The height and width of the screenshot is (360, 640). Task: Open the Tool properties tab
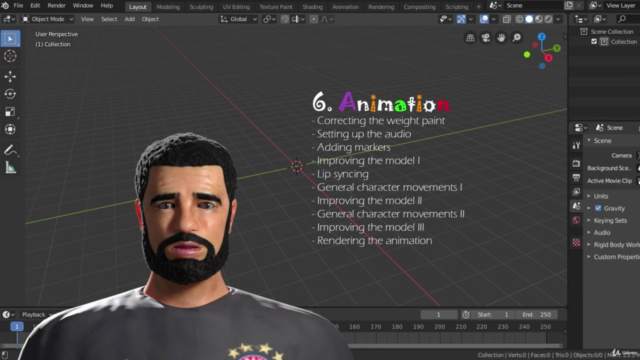(576, 145)
